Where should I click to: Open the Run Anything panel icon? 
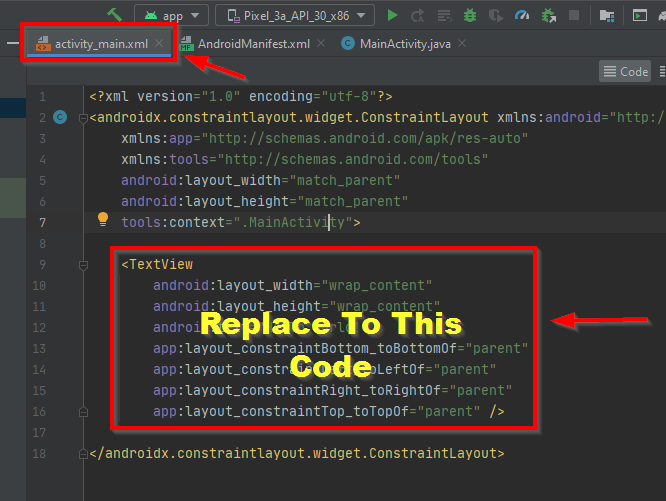click(x=640, y=16)
